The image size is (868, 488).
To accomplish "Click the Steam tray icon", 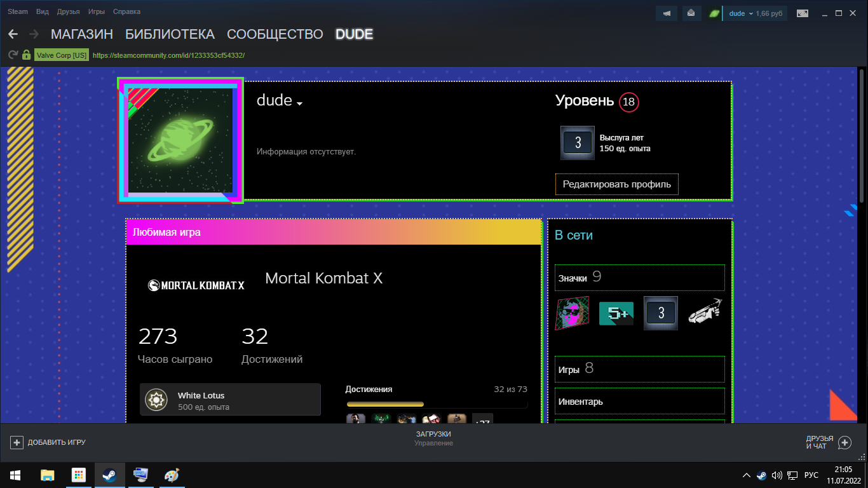I will click(x=761, y=475).
